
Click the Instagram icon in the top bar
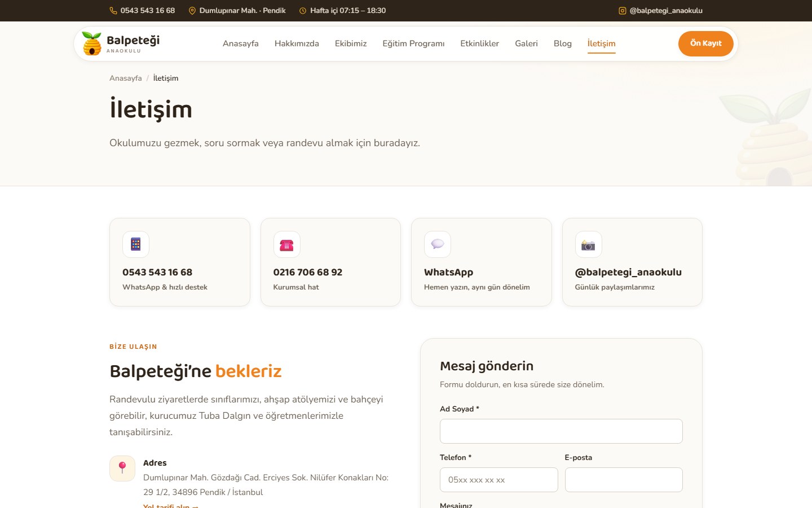click(623, 11)
